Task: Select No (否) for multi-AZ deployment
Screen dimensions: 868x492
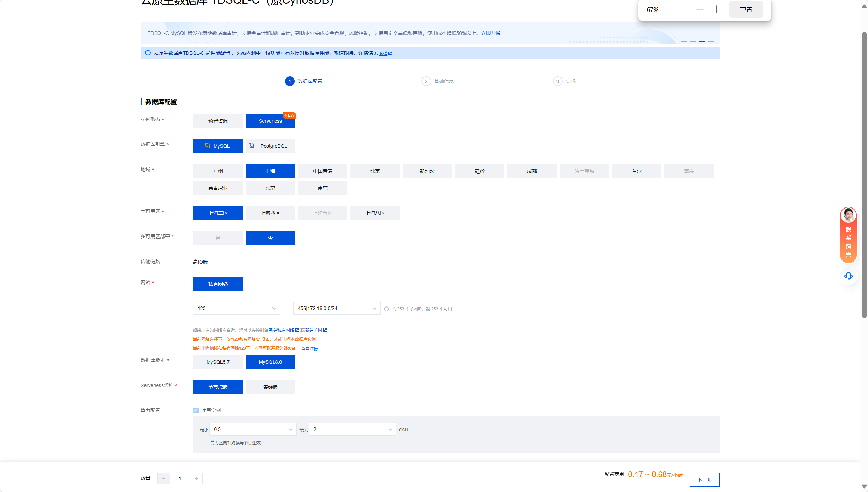Action: (x=270, y=238)
